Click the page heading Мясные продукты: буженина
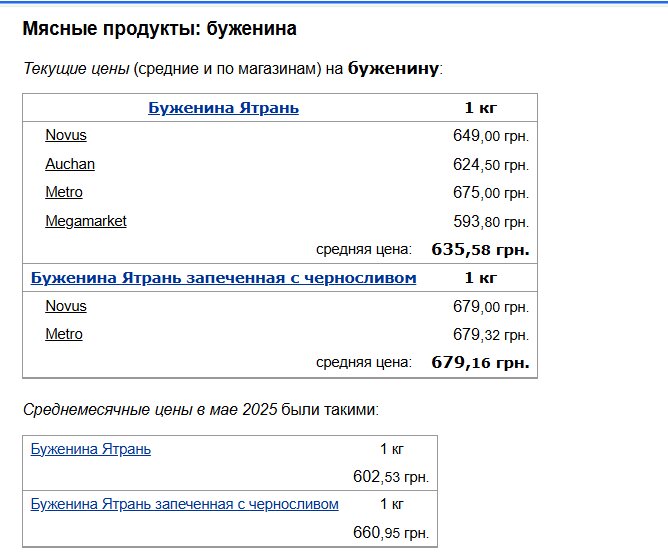Screen dimensions: 668x559 159,29
